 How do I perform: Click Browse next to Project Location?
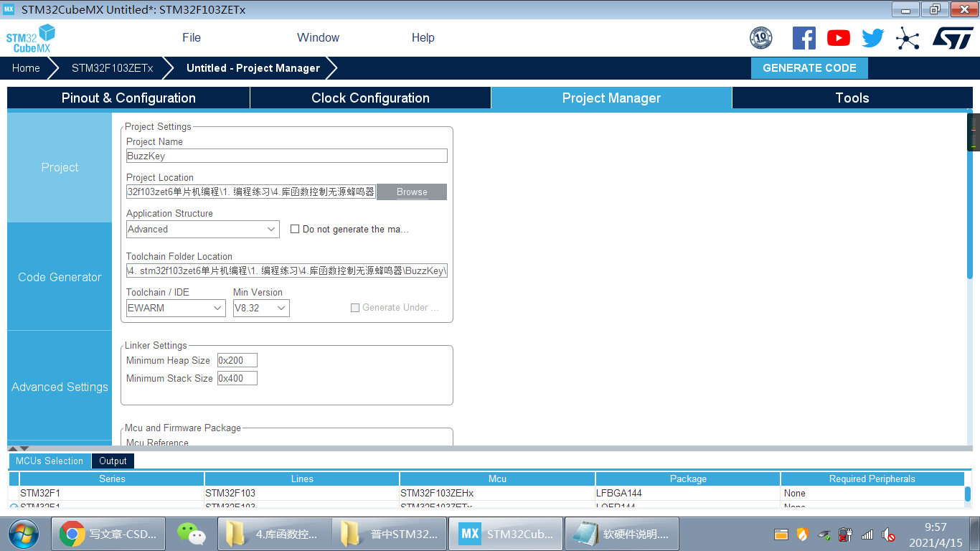pos(411,192)
